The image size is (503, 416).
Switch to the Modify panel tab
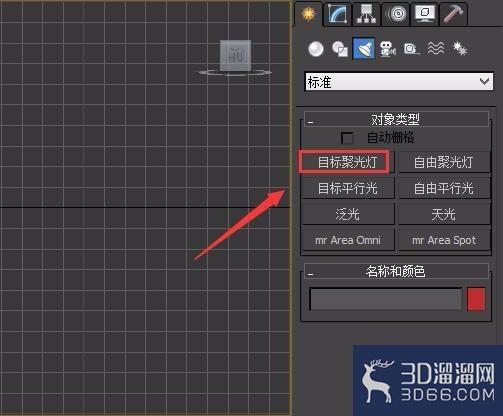tap(338, 14)
